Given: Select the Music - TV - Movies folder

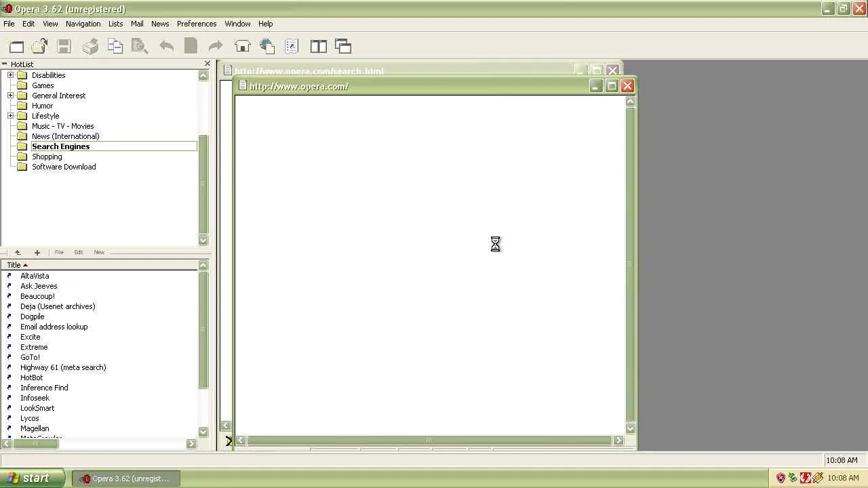Looking at the screenshot, I should 62,126.
